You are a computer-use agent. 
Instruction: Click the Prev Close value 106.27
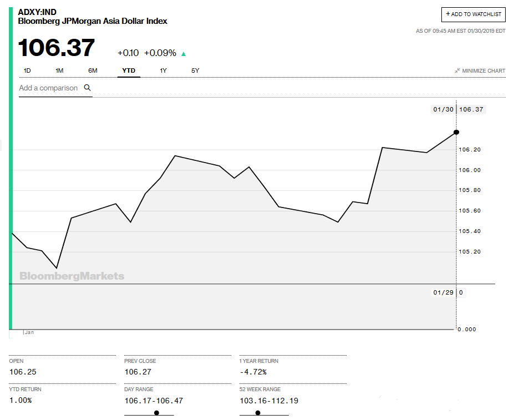(x=138, y=372)
